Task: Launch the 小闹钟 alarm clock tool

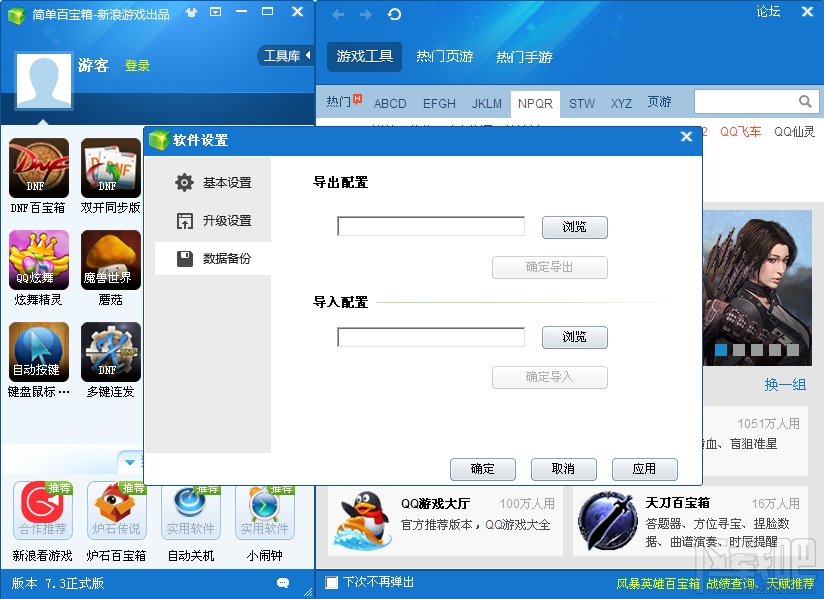Action: click(264, 510)
